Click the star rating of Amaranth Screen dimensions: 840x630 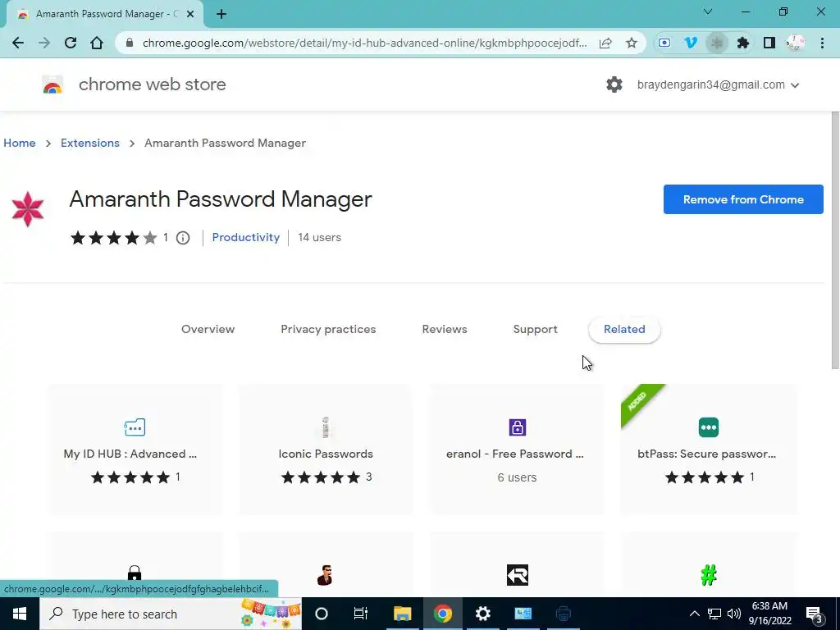click(x=113, y=238)
